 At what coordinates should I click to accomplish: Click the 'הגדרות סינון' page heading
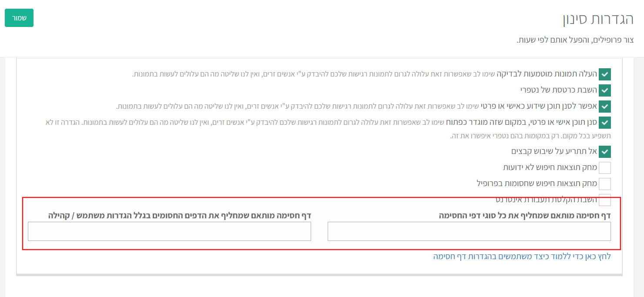pos(598,19)
